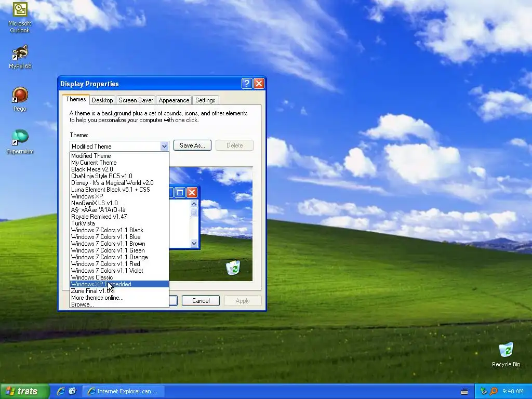
Task: Select Windows 7 Colors v1.1 Blue
Action: pos(119,237)
